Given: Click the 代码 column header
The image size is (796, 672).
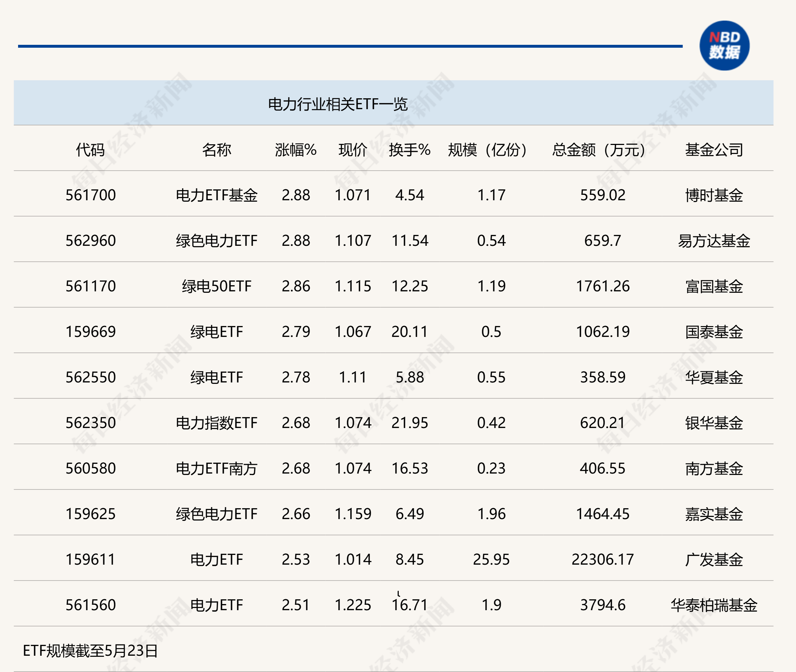Looking at the screenshot, I should (90, 150).
